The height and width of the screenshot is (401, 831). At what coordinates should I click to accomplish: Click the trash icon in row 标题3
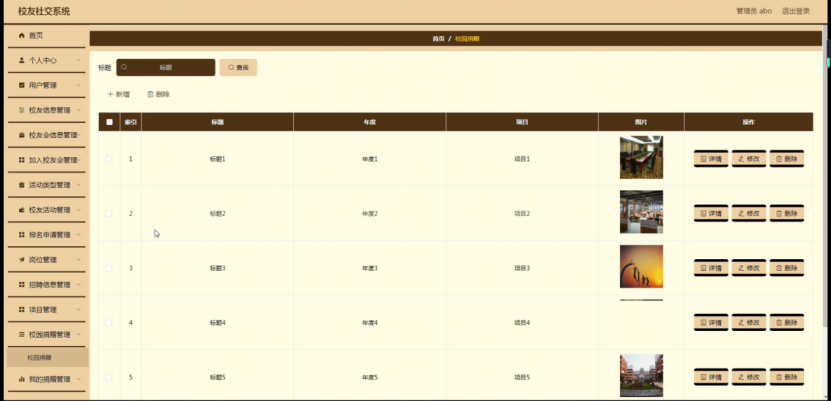click(x=779, y=268)
